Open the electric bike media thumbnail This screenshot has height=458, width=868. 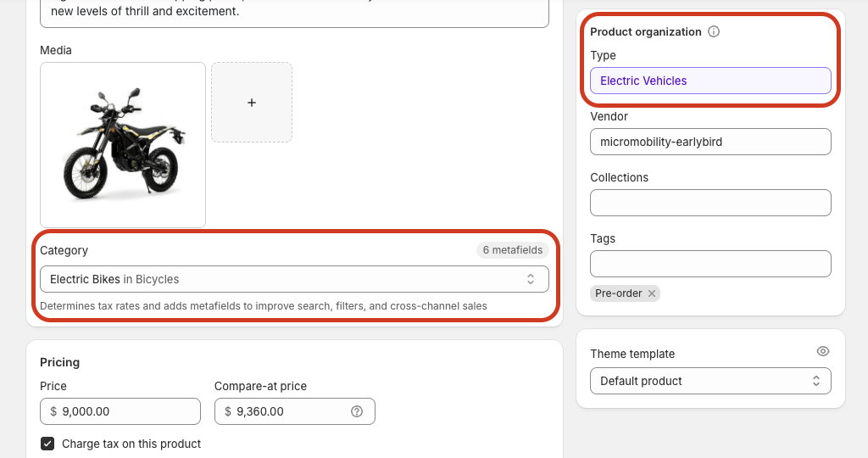tap(123, 144)
